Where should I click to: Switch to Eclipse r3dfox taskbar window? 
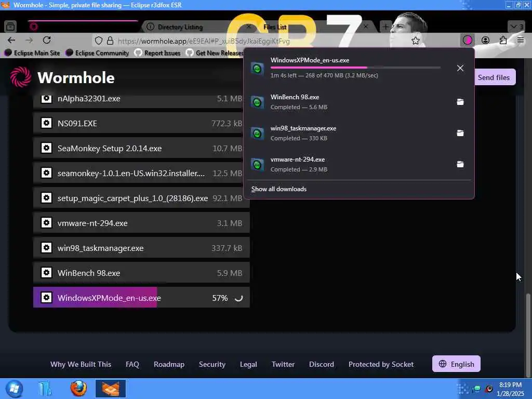click(111, 389)
